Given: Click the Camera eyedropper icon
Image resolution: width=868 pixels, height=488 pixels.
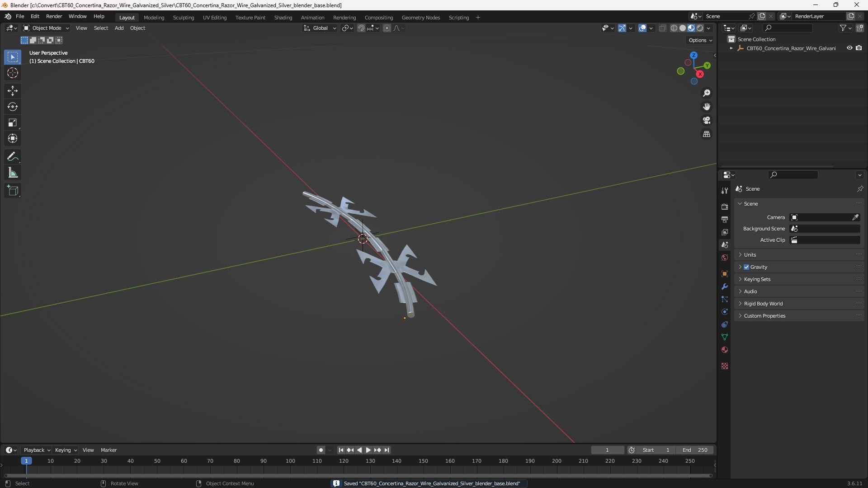Looking at the screenshot, I should coord(855,217).
